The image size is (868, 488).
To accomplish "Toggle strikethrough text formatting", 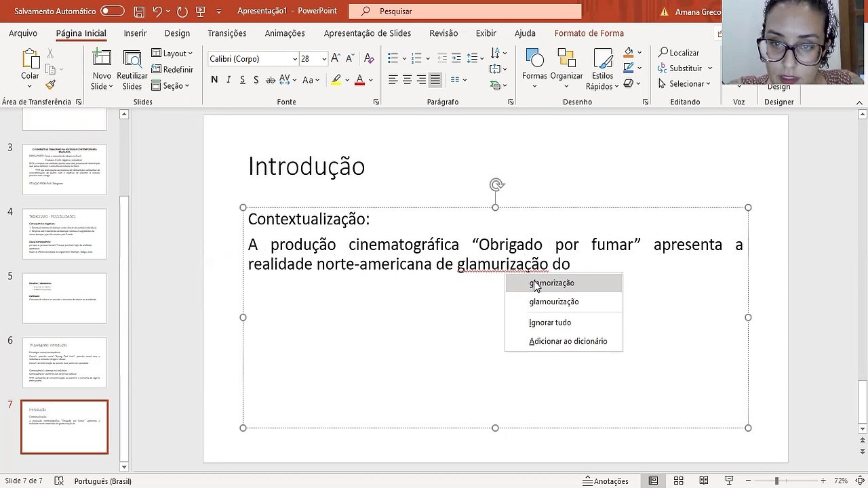I will coord(271,80).
